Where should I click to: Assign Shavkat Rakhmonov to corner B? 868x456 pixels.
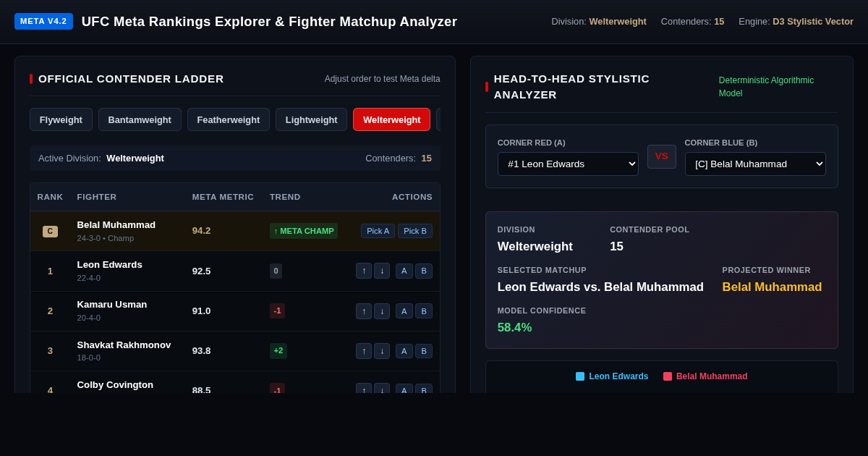coord(424,351)
